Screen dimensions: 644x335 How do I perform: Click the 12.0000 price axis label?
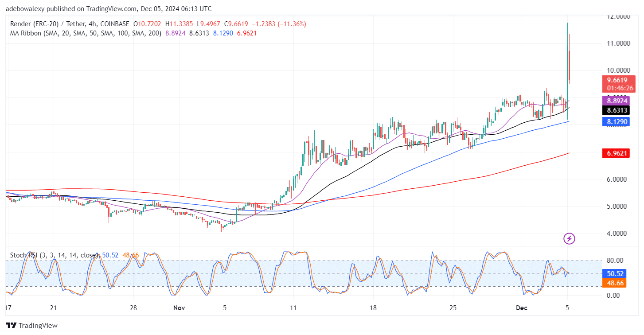[x=617, y=16]
